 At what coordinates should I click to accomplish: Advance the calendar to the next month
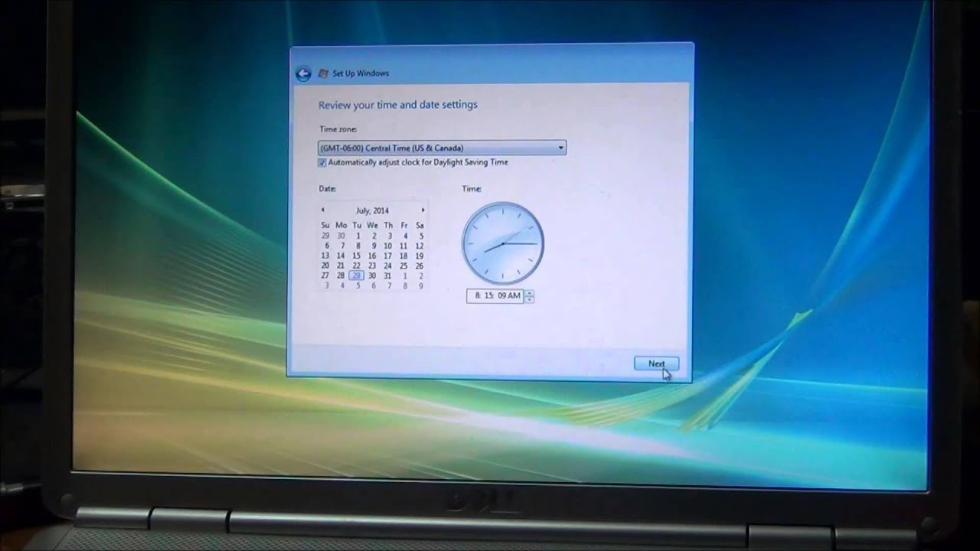422,210
